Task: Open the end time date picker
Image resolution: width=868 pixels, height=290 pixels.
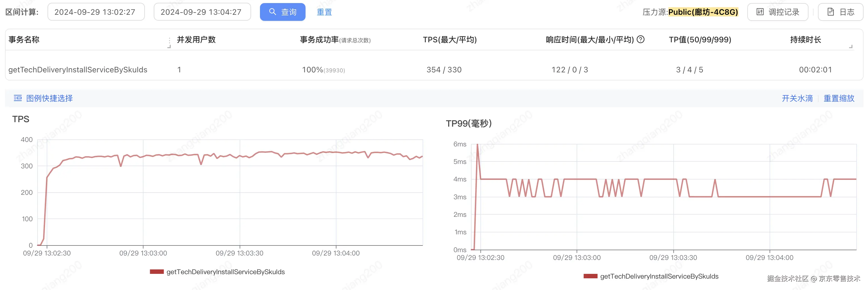Action: [x=202, y=12]
